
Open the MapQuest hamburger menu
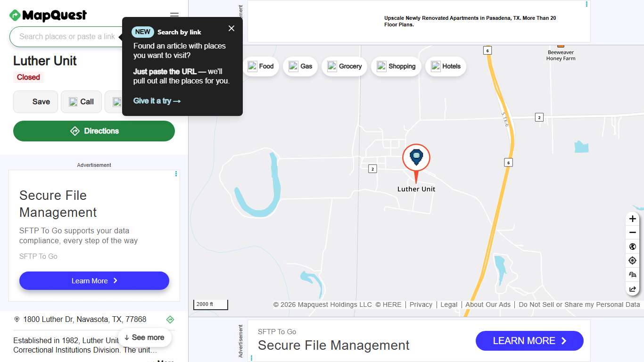[174, 15]
